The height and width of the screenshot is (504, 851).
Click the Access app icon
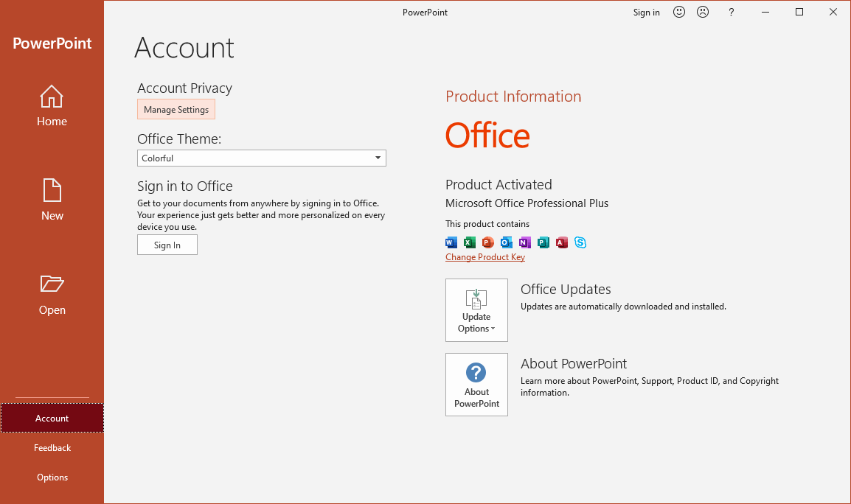(562, 242)
